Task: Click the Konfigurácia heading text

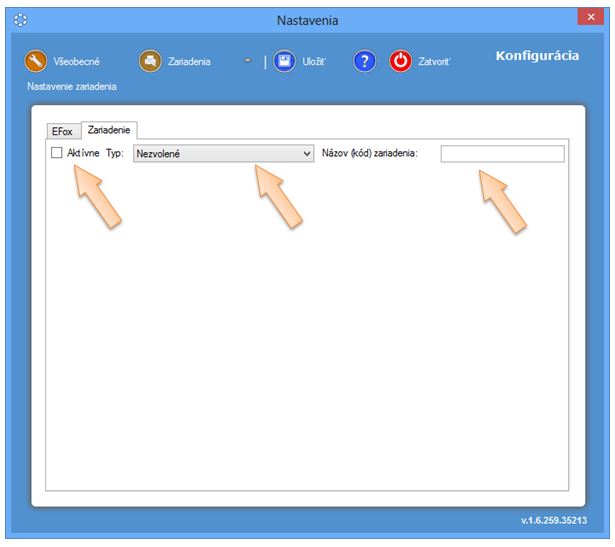Action: point(537,55)
